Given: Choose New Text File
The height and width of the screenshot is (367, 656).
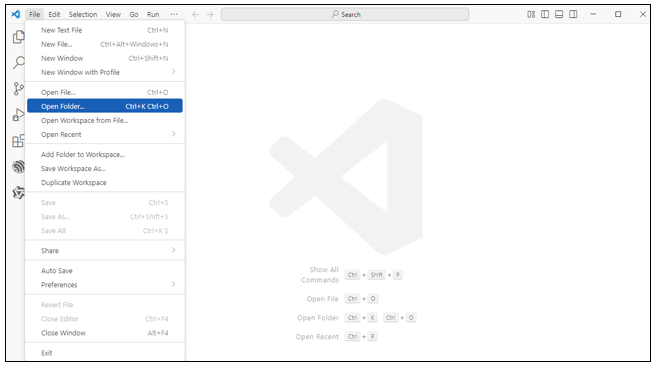Looking at the screenshot, I should click(x=105, y=30).
